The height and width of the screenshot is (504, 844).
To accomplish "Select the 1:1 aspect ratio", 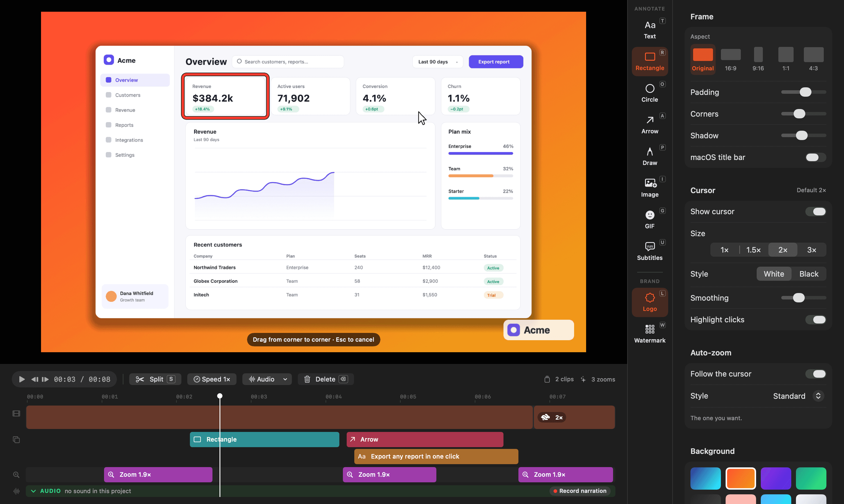I will pos(786,59).
